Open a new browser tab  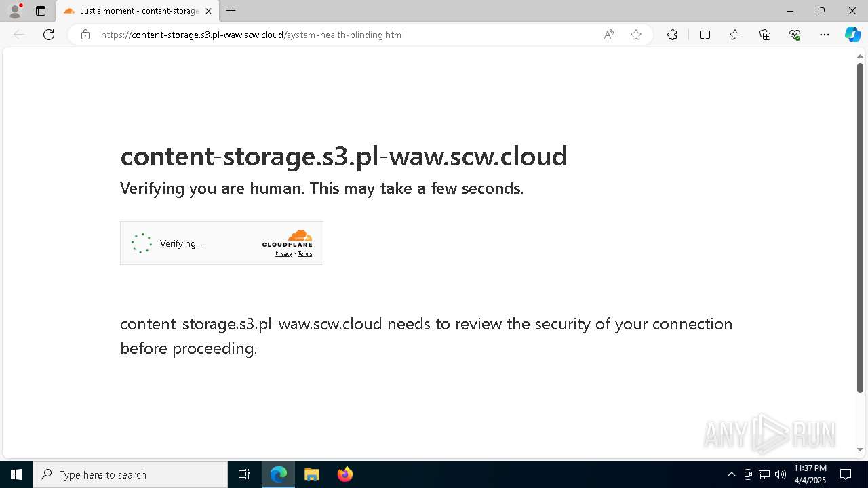tap(231, 11)
